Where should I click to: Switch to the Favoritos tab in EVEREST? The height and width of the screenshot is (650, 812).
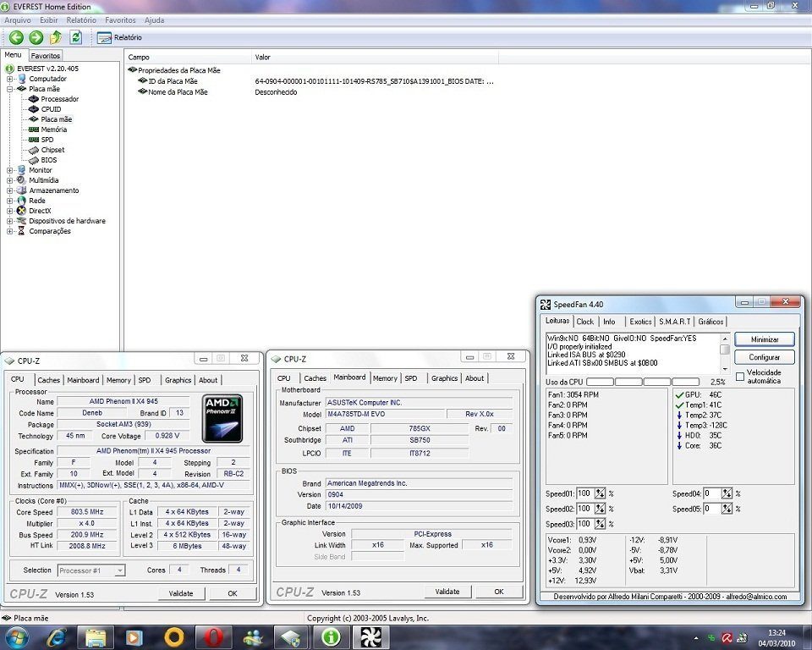pyautogui.click(x=45, y=56)
